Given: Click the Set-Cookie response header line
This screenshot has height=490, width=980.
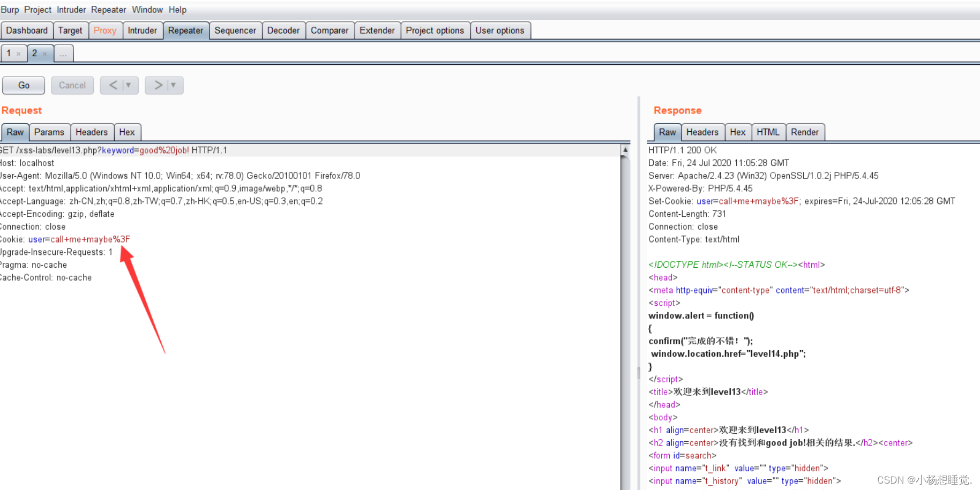Looking at the screenshot, I should click(x=802, y=201).
